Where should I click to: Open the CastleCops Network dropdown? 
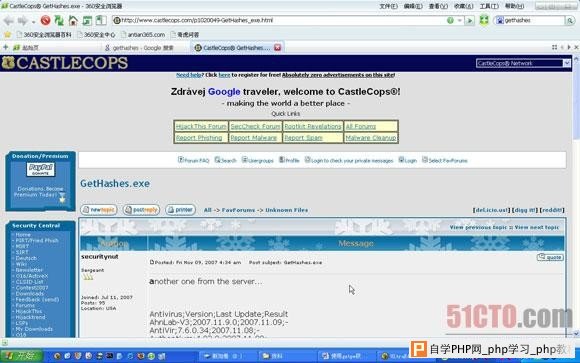pos(523,63)
